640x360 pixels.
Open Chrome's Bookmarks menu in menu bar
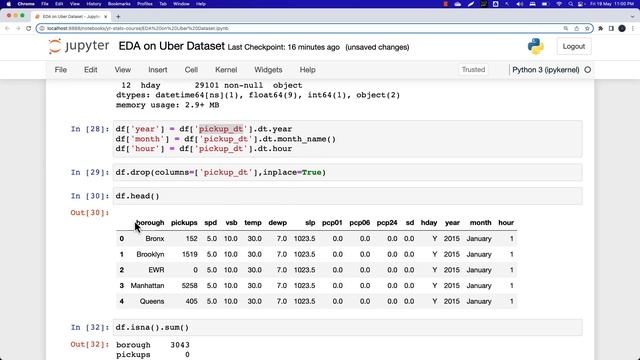(x=119, y=4)
